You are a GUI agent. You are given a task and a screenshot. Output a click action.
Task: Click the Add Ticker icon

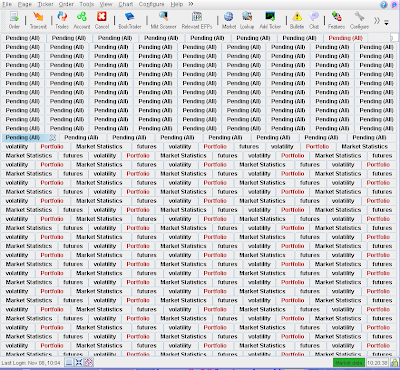tap(270, 20)
